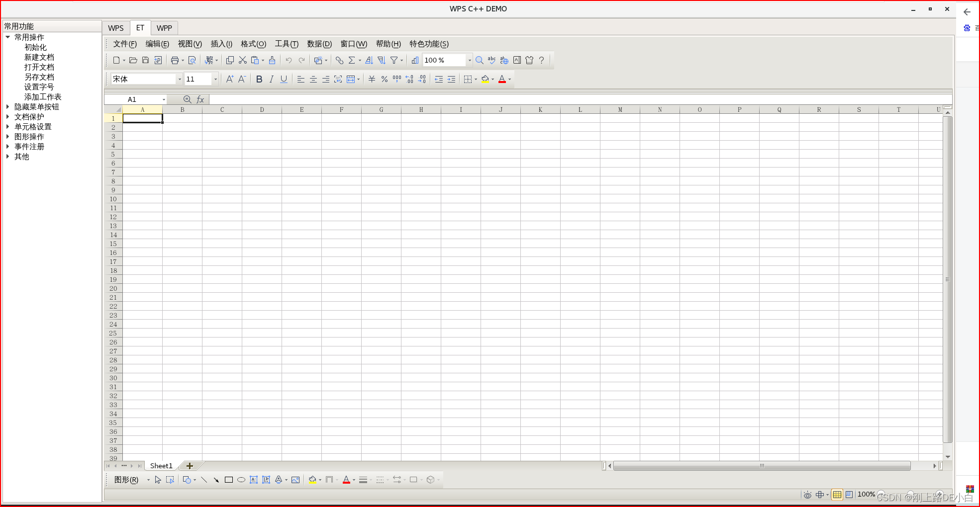Click 新建文档 in the sidebar

click(39, 57)
